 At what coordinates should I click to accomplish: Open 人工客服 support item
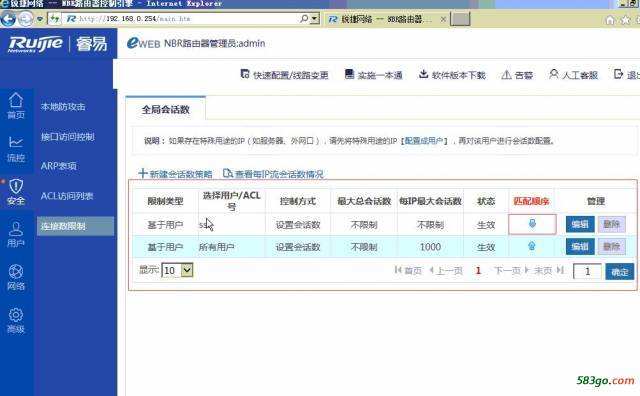(x=573, y=75)
